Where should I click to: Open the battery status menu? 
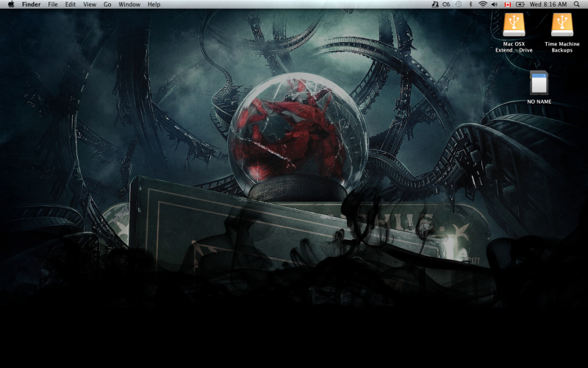pos(520,4)
